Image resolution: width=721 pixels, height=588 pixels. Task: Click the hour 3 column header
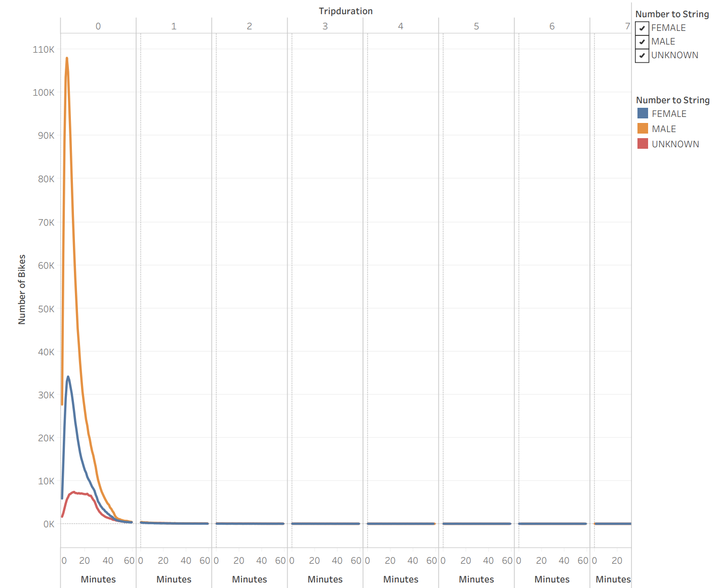325,26
